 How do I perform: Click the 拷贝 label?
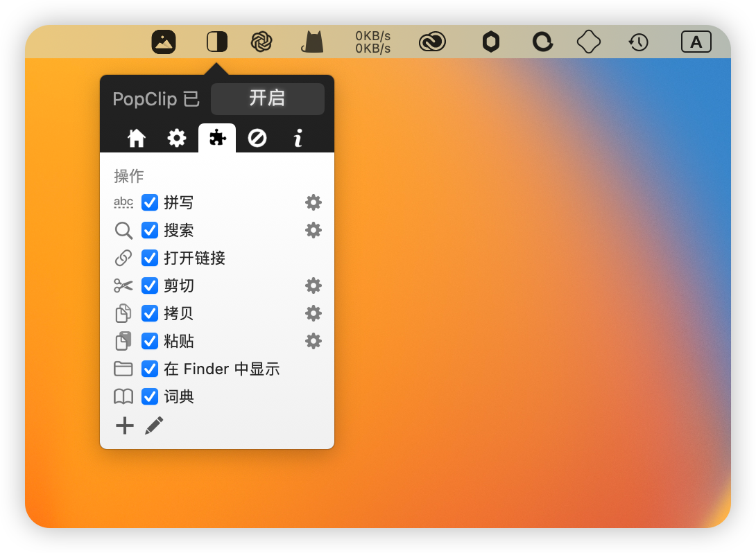pyautogui.click(x=179, y=314)
